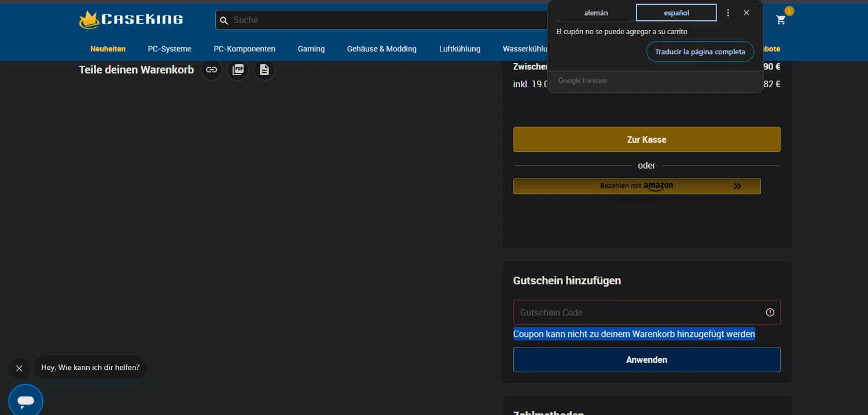The height and width of the screenshot is (415, 868).
Task: Click the Suche search field
Action: point(382,20)
